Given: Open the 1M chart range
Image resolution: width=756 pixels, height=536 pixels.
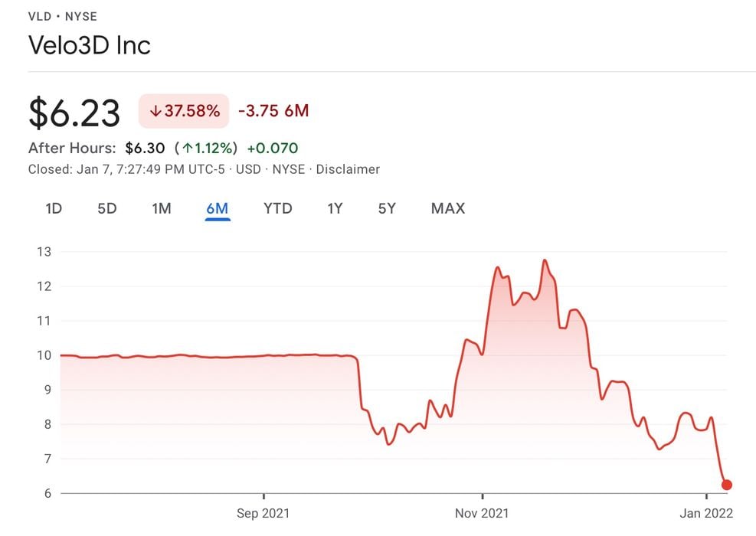Looking at the screenshot, I should [x=162, y=208].
